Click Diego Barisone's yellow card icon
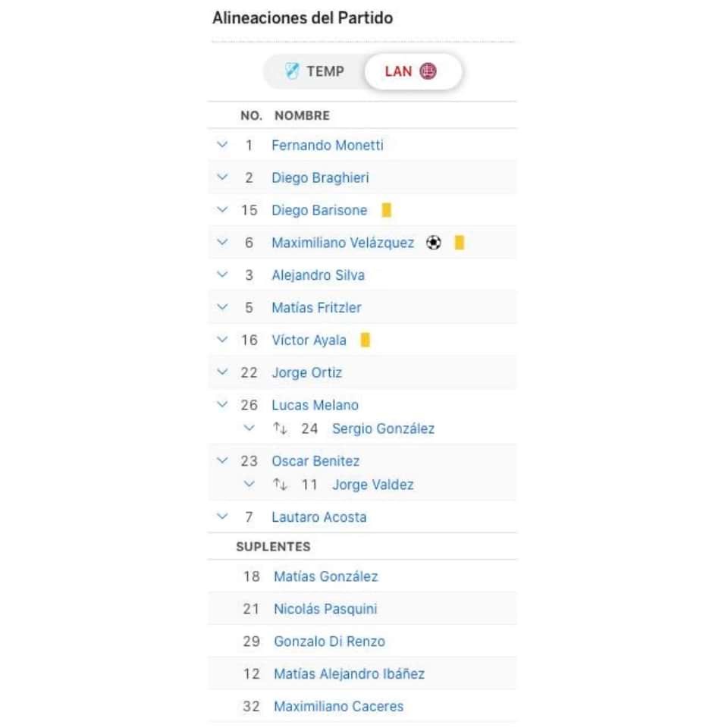 pyautogui.click(x=386, y=210)
